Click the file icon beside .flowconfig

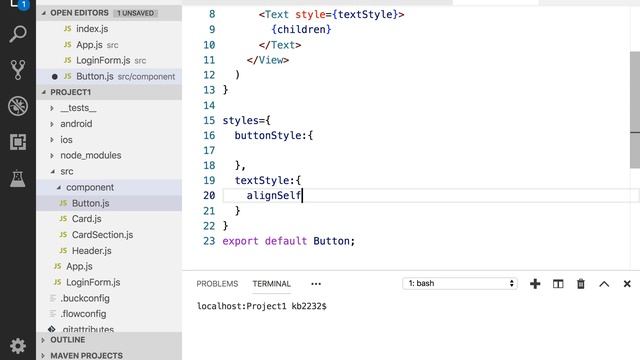tap(53, 314)
